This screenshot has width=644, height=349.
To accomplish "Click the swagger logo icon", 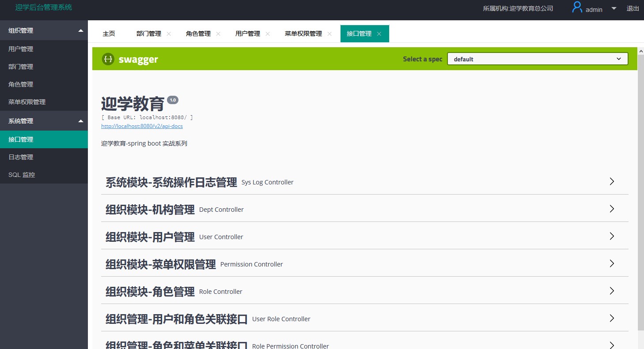I will pyautogui.click(x=108, y=59).
